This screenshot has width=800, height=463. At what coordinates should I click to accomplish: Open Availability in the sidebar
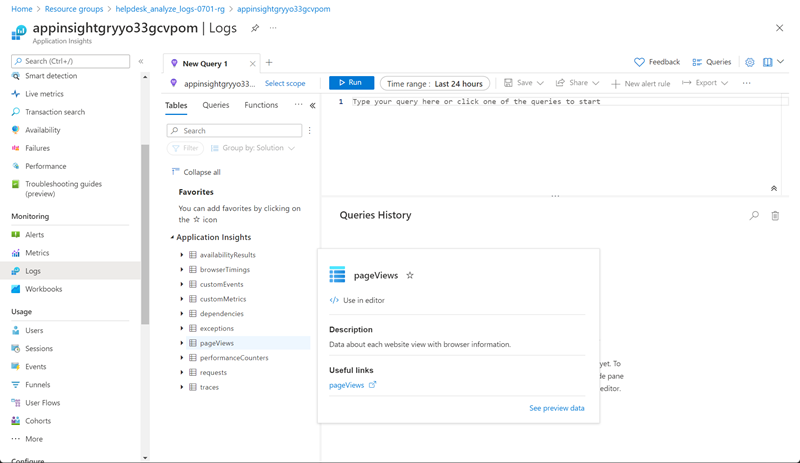43,130
